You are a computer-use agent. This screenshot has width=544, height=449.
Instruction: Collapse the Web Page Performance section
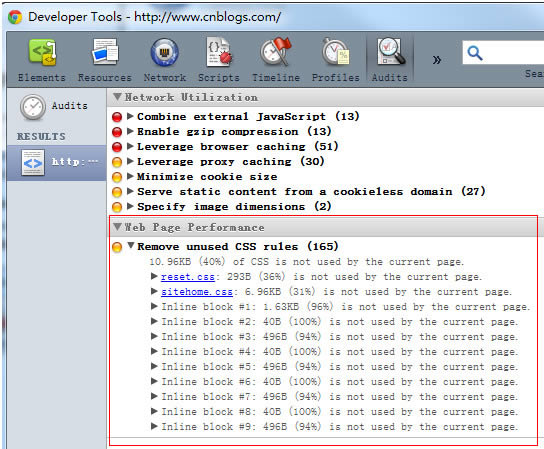click(117, 227)
